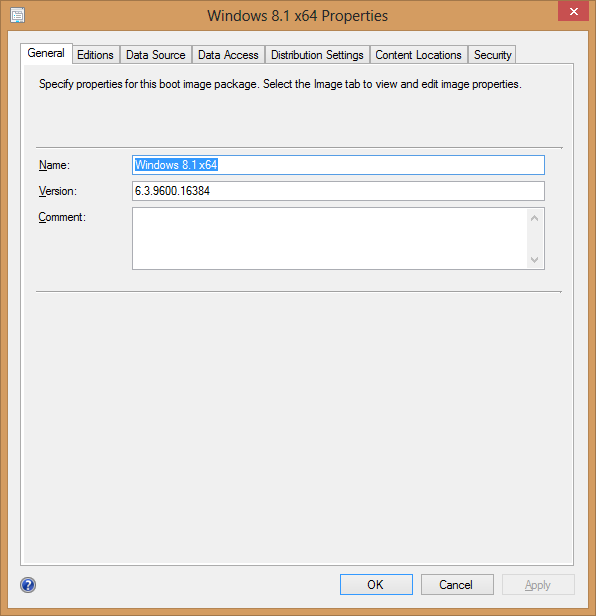Go to the Data Access tab

[228, 55]
